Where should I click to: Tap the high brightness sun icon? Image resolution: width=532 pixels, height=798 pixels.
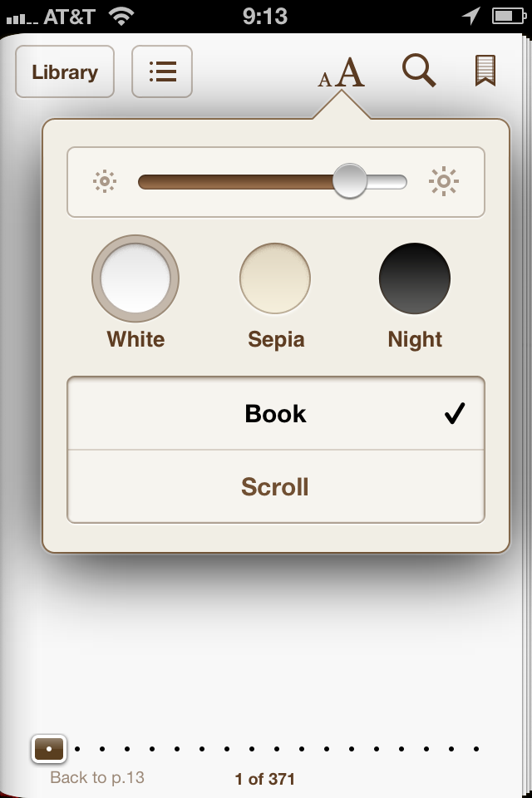(x=443, y=181)
